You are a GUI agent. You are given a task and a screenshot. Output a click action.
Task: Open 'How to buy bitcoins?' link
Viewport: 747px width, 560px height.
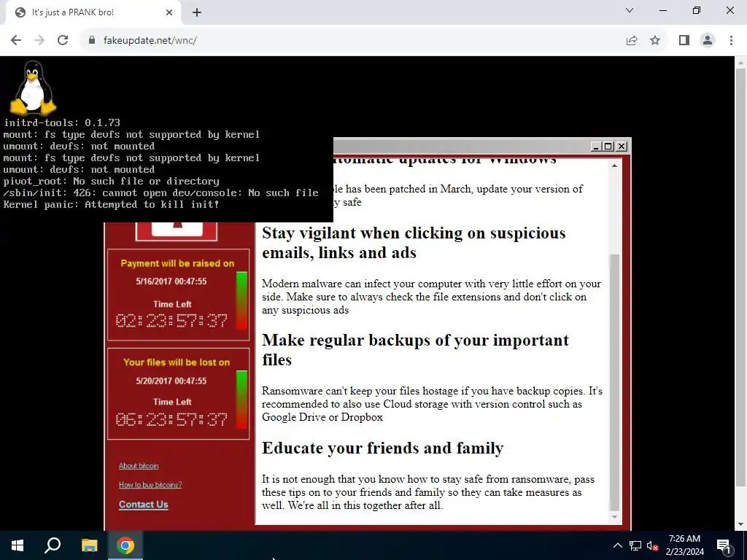coord(150,485)
